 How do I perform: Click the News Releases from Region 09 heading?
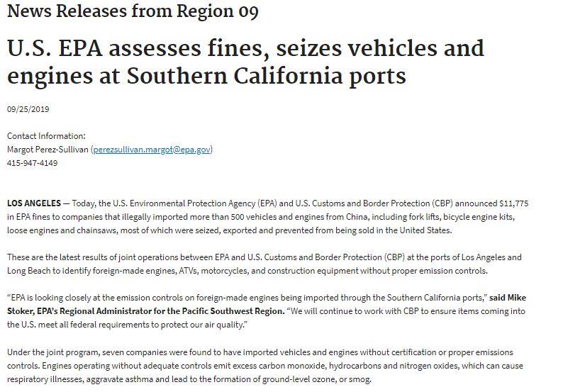click(133, 11)
